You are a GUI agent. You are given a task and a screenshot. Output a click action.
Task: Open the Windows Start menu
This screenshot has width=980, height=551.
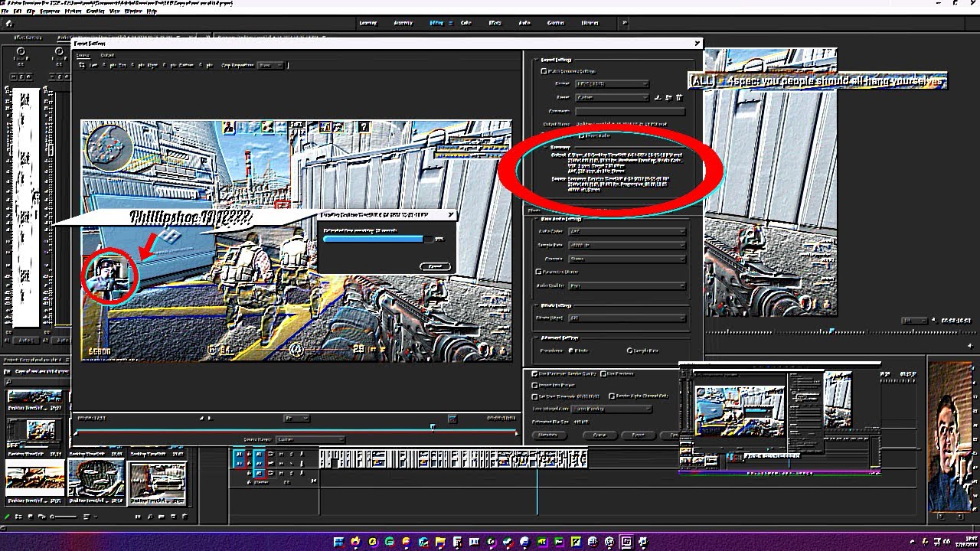[339, 543]
